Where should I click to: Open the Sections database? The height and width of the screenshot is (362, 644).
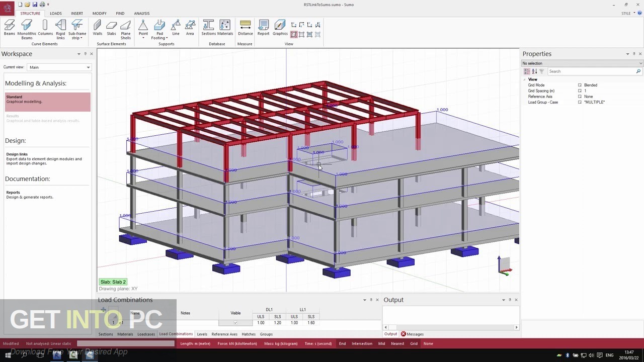tap(208, 28)
